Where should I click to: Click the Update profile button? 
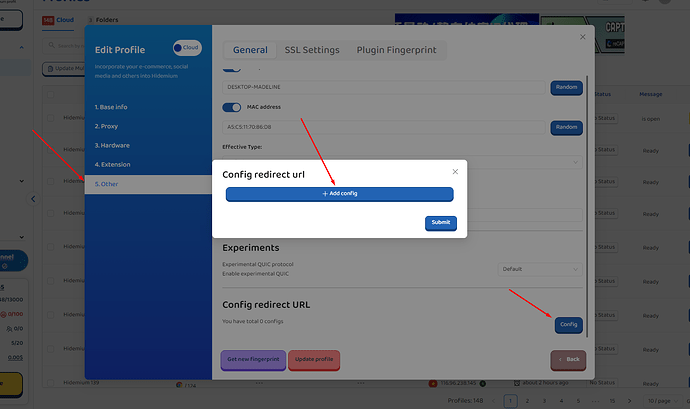[x=314, y=359]
